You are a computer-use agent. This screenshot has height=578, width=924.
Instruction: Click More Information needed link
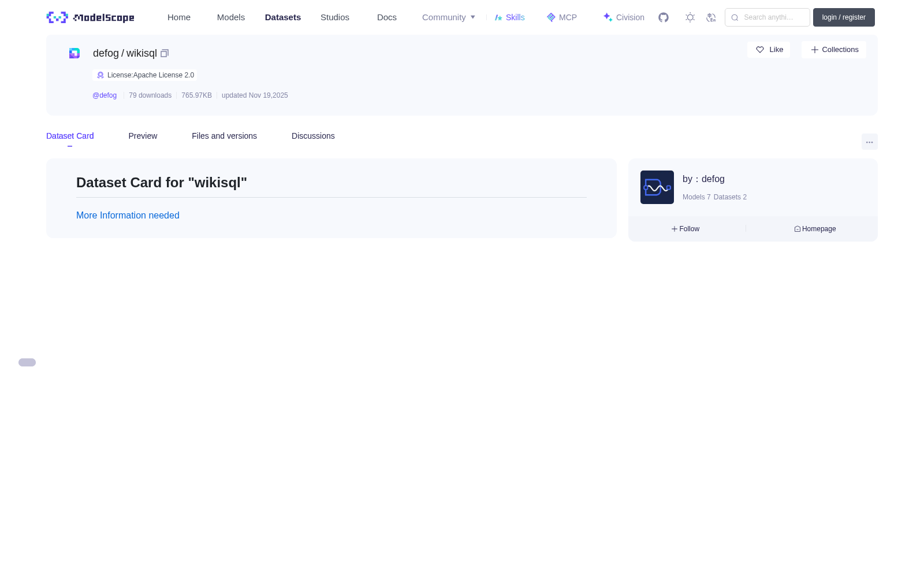point(128,215)
